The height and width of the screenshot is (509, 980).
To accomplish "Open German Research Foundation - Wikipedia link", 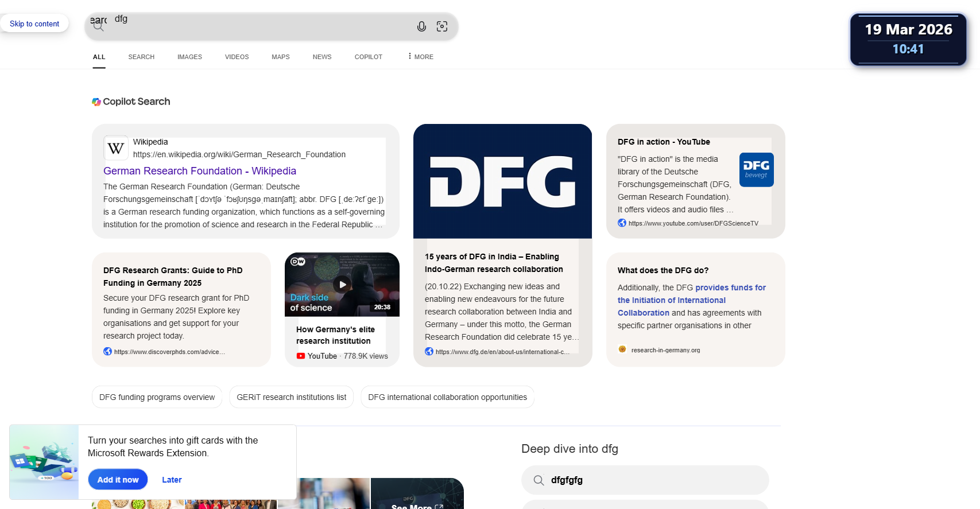I will (x=200, y=171).
